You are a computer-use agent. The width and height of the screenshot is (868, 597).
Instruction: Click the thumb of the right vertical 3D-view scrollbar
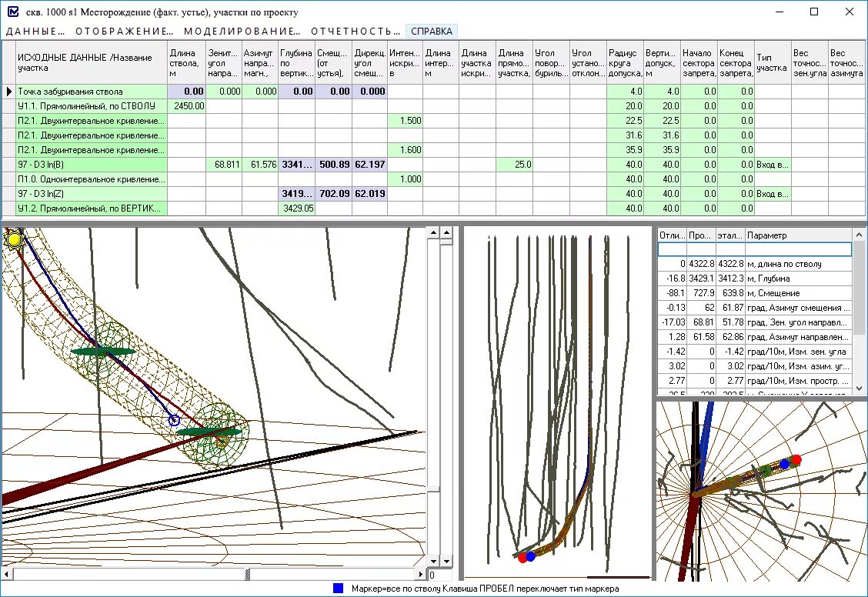[x=446, y=242]
